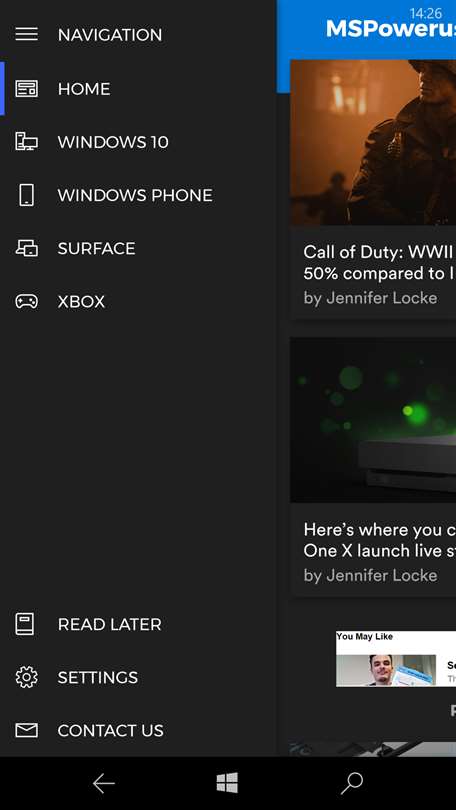Viewport: 456px width, 810px height.
Task: Open the READ LATER list
Action: coord(110,624)
